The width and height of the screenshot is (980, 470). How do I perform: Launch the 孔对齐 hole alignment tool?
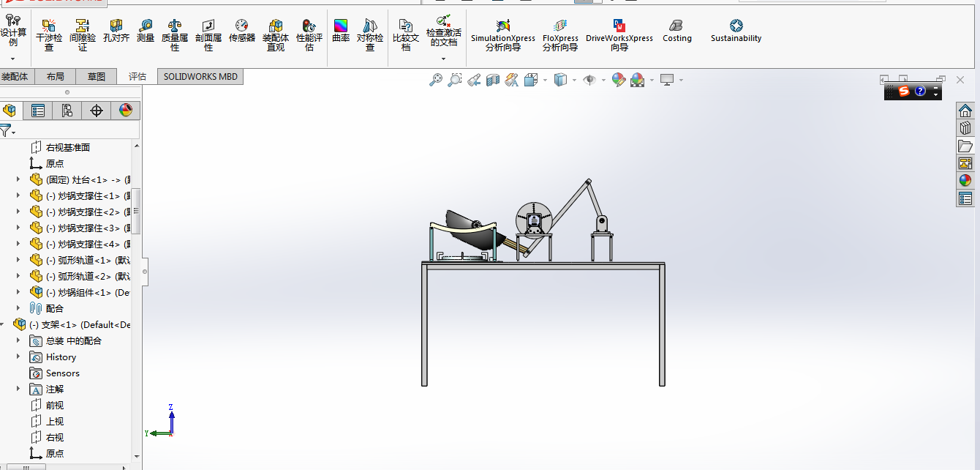[x=116, y=31]
